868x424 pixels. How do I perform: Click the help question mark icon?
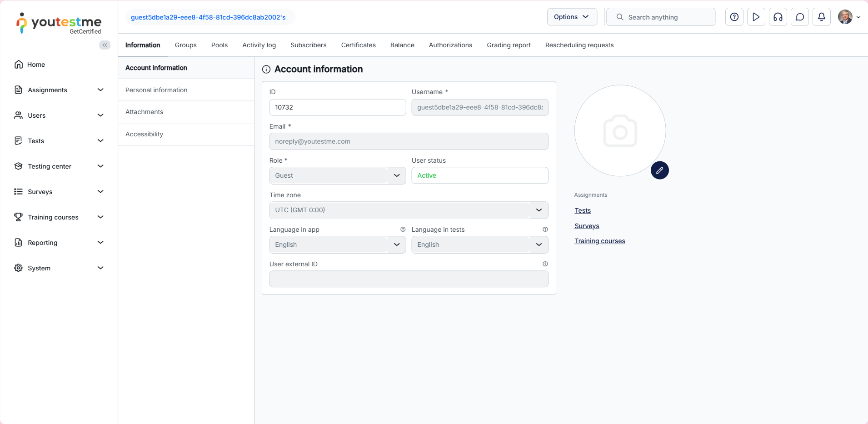click(734, 17)
